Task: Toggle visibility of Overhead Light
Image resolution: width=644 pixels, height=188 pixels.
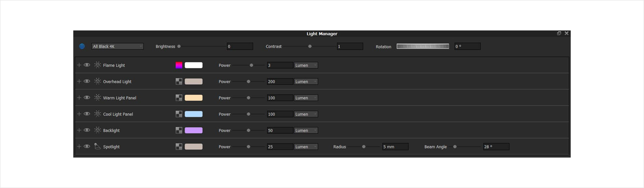Action: (x=87, y=81)
